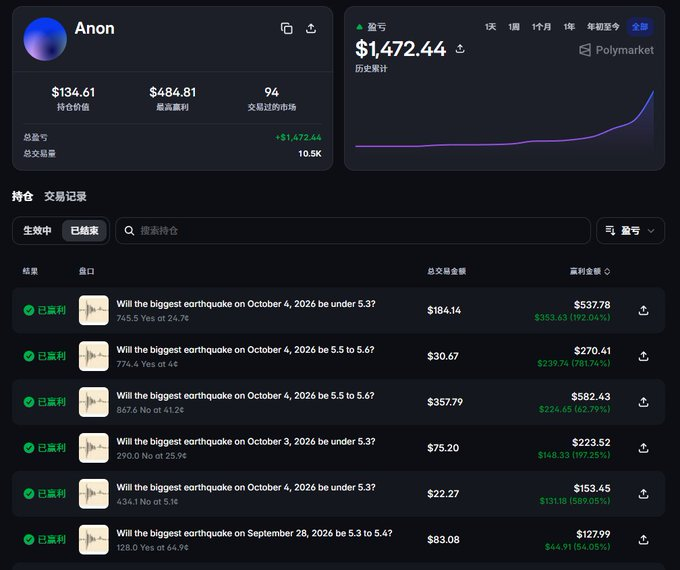
Task: Focus the 搜索持仓 search field
Action: pyautogui.click(x=353, y=230)
